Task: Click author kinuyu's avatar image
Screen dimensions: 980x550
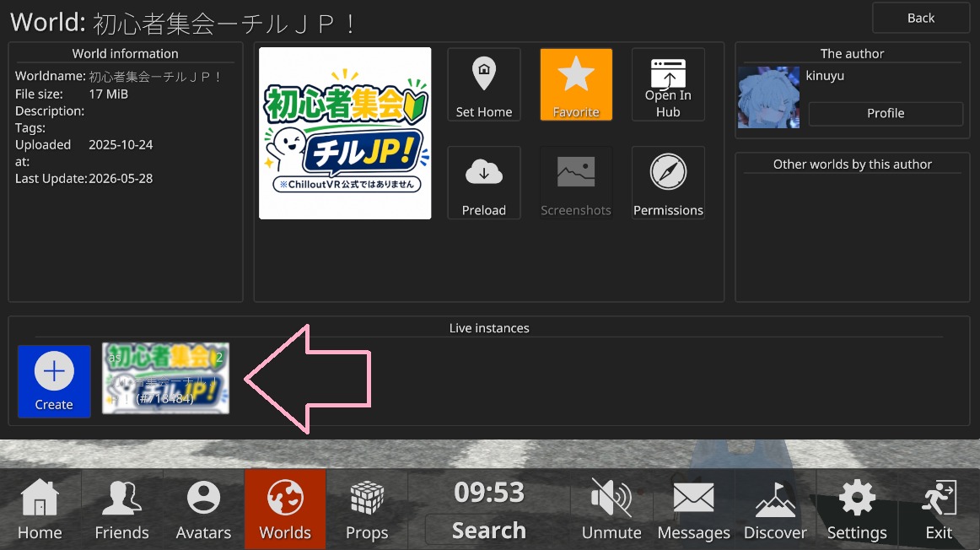Action: tap(769, 97)
